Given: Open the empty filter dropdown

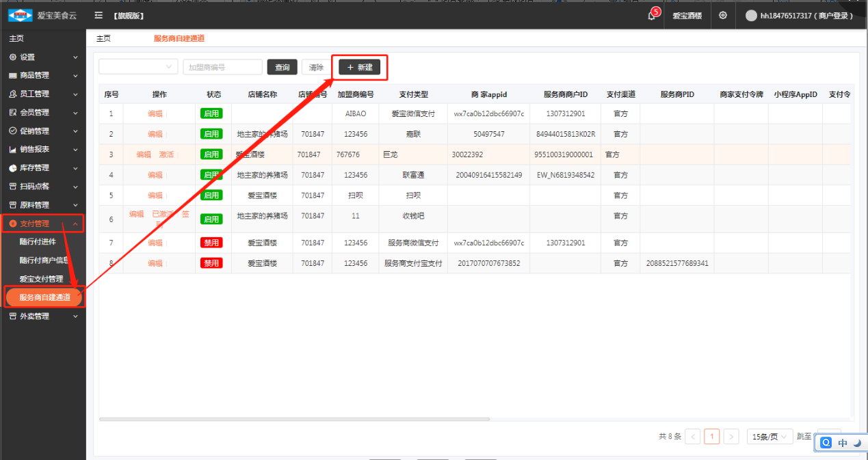Looking at the screenshot, I should [138, 67].
